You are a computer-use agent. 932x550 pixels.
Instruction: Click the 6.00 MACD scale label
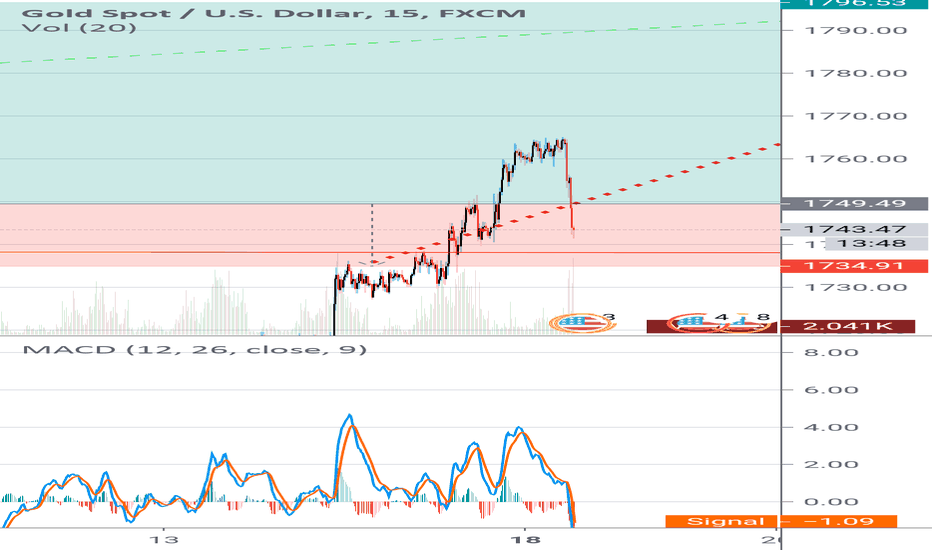pyautogui.click(x=831, y=390)
